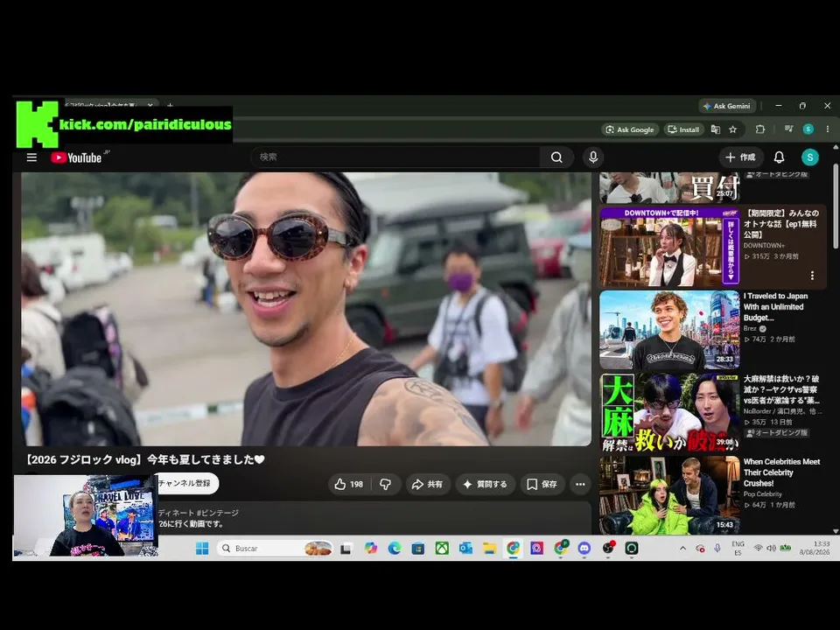
Task: Open Microsoft Edge from taskbar
Action: [x=395, y=548]
